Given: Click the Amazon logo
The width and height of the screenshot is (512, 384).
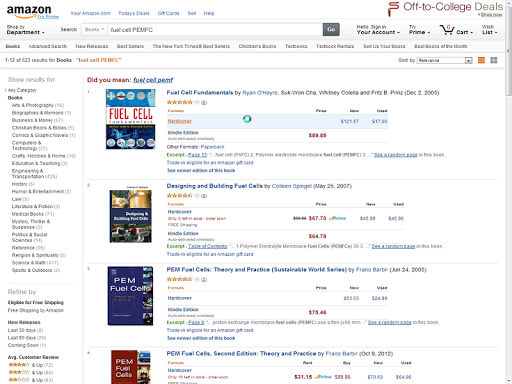Looking at the screenshot, I should click(29, 11).
